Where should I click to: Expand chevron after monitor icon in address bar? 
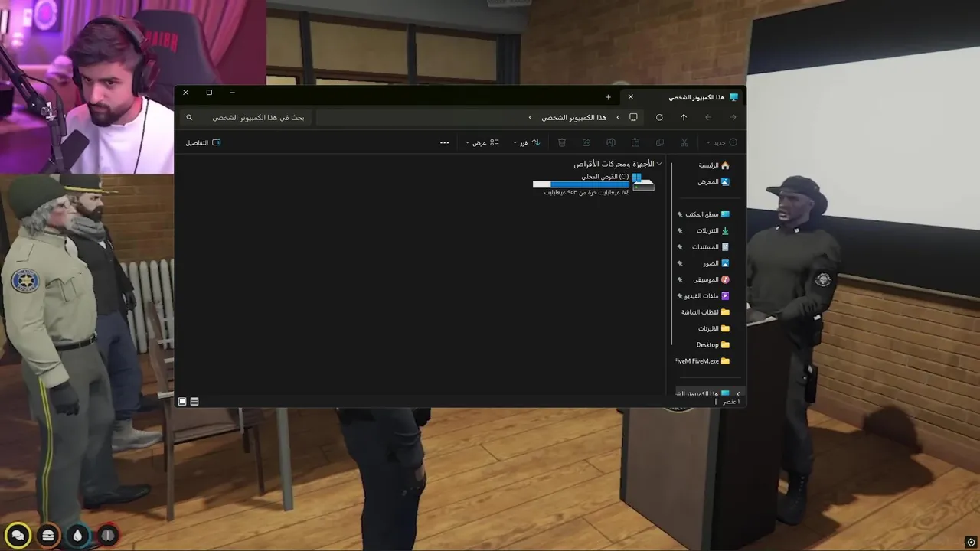[618, 117]
